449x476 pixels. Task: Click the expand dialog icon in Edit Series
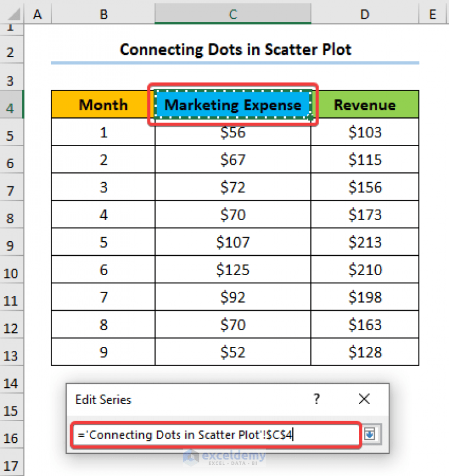point(370,434)
